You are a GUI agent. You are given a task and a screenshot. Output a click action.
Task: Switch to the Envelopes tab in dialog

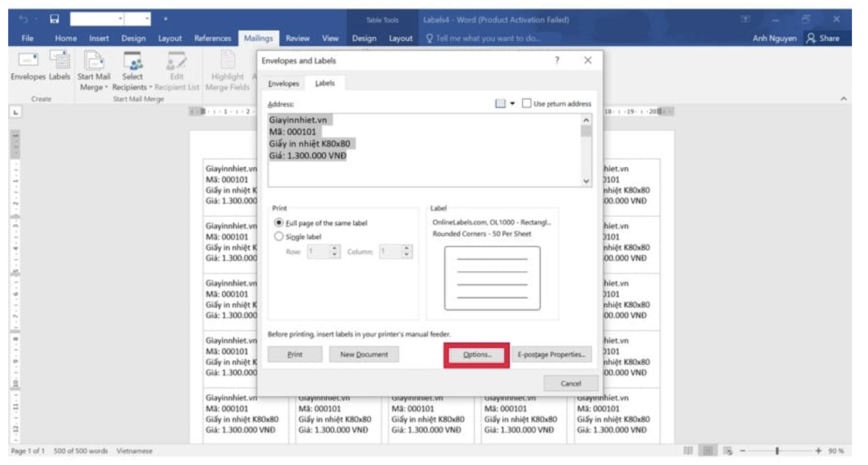coord(283,84)
